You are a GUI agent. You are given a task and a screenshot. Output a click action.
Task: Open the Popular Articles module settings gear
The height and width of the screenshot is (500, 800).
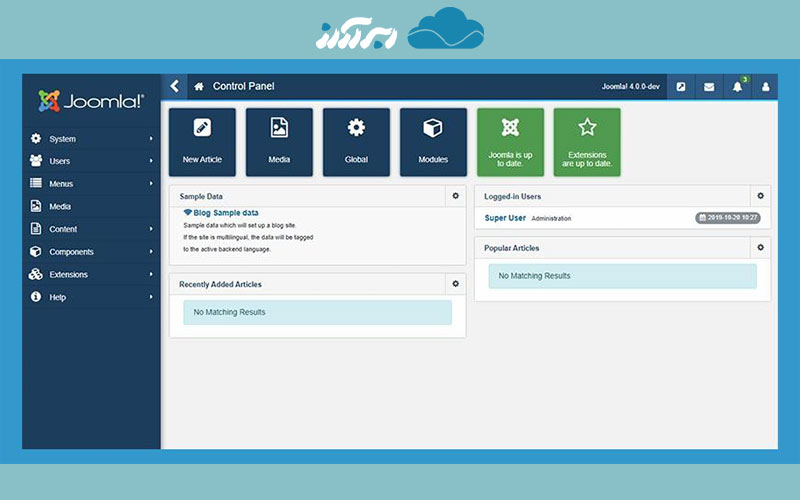760,247
